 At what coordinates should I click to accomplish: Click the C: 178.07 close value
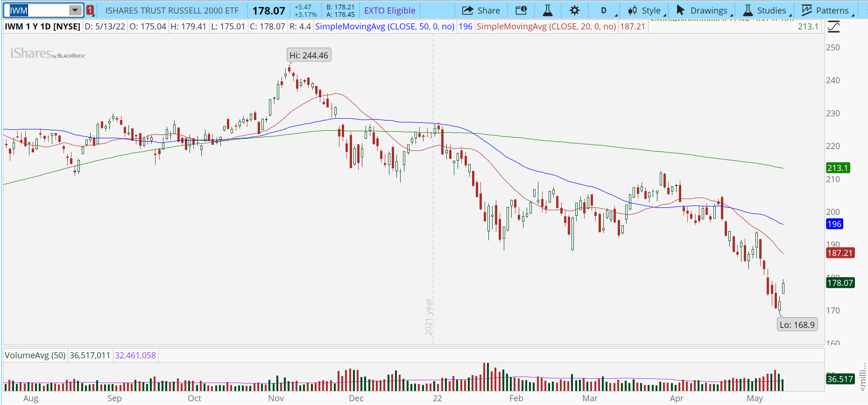click(x=268, y=27)
